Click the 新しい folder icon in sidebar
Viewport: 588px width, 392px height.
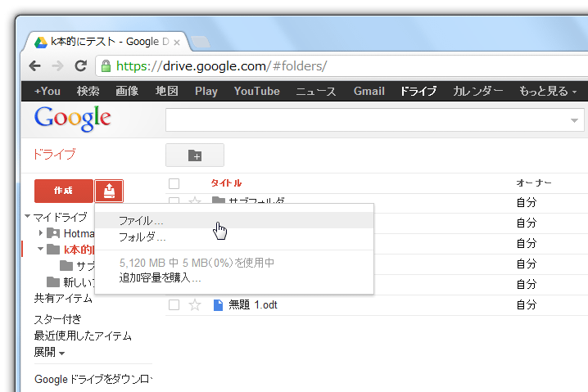coord(53,282)
